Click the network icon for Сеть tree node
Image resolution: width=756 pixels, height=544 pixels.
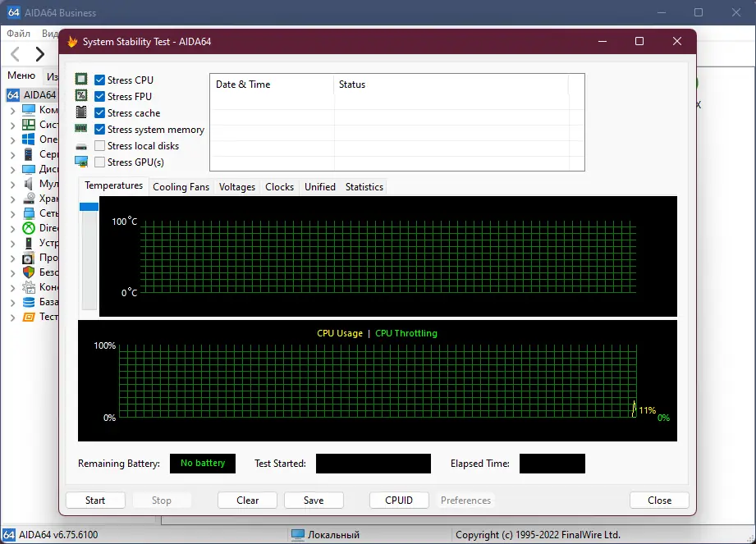[x=29, y=213]
